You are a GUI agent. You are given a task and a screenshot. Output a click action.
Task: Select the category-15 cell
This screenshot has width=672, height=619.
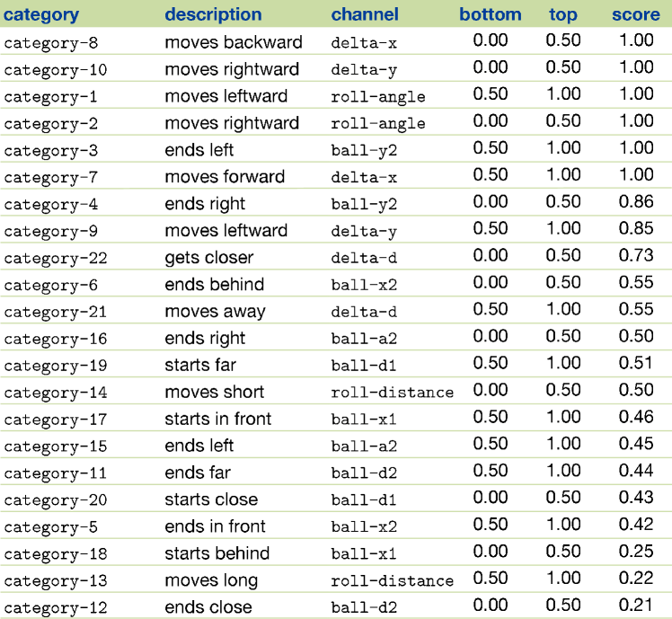click(56, 447)
